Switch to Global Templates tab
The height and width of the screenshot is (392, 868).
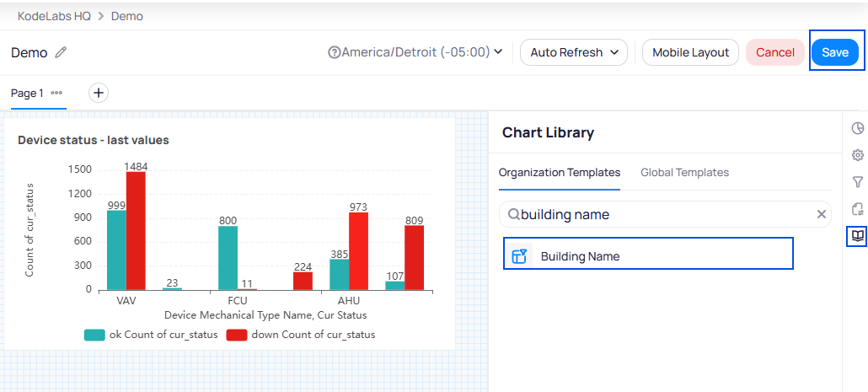click(x=685, y=172)
